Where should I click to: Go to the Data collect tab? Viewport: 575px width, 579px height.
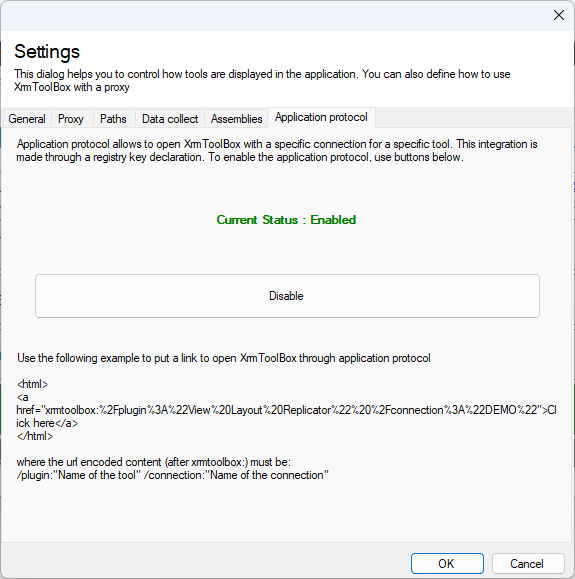[x=170, y=119]
